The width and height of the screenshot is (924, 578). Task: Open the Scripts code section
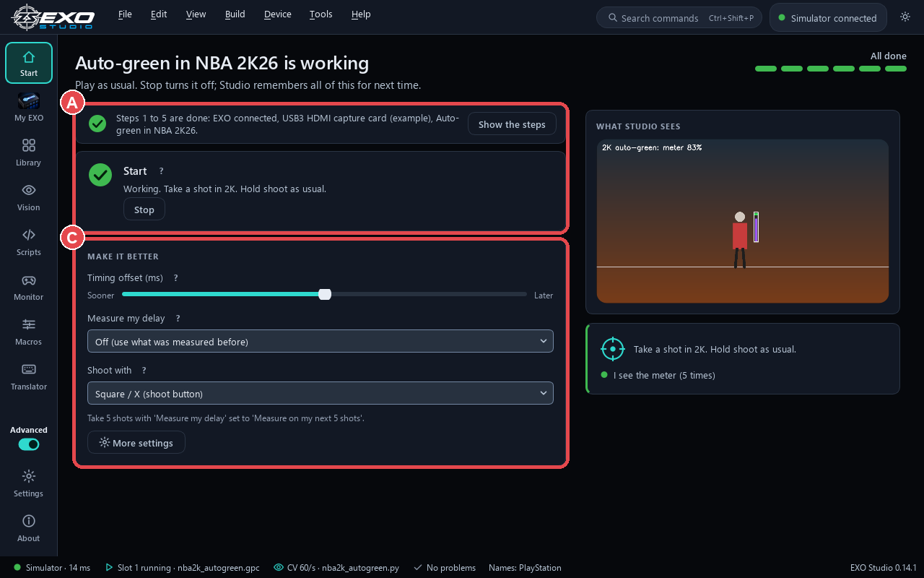29,242
